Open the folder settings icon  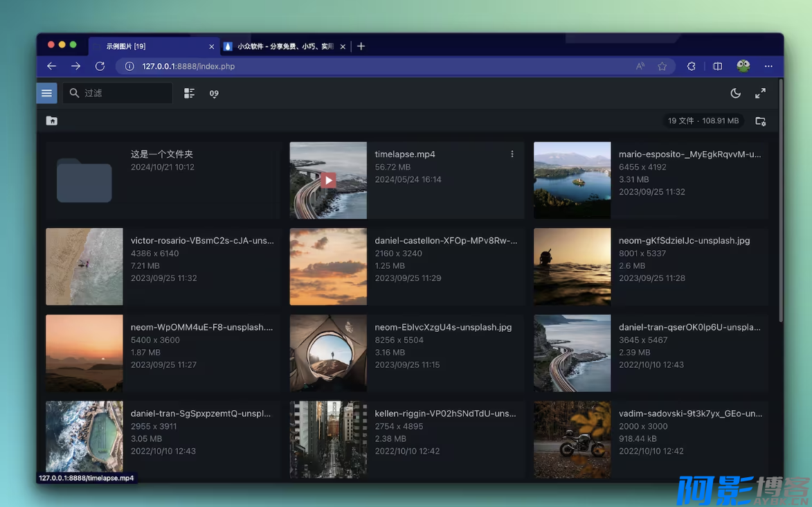click(x=760, y=121)
